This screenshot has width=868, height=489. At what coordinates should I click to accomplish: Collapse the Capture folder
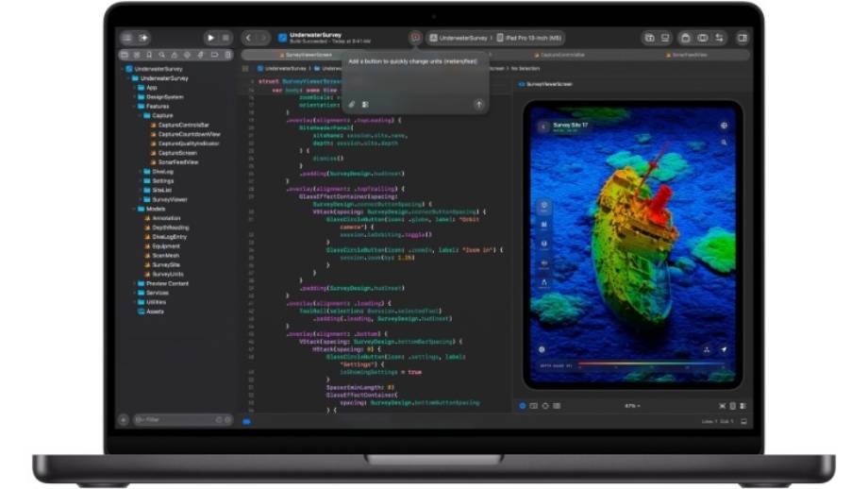(141, 116)
